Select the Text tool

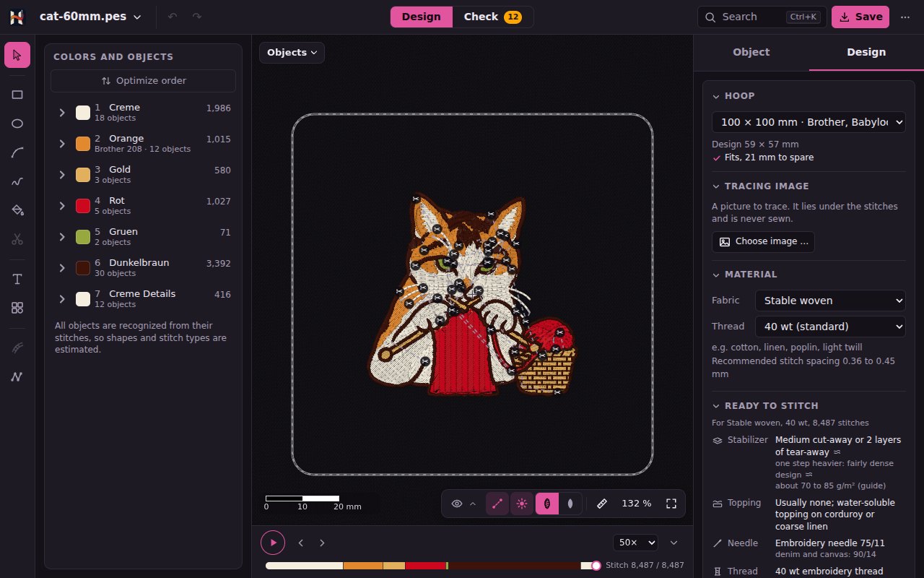point(17,279)
